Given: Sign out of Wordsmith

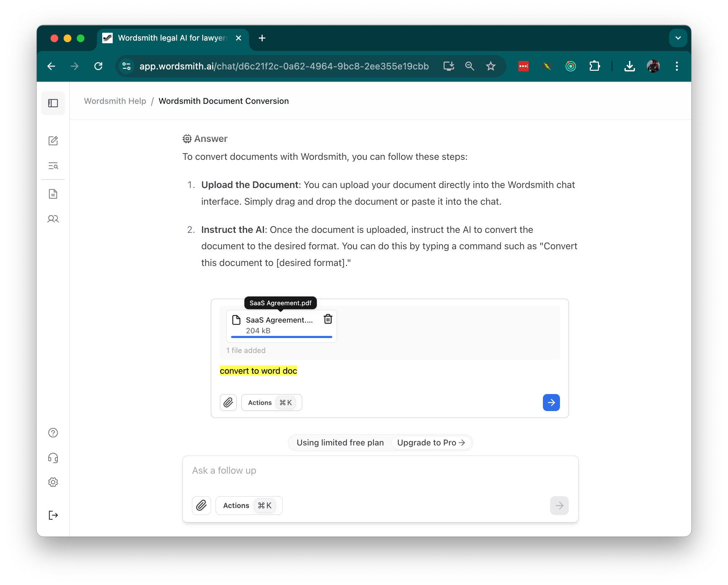Looking at the screenshot, I should click(53, 515).
